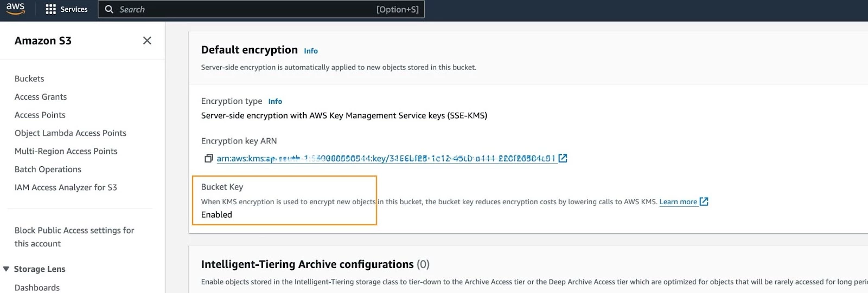The image size is (868, 293).
Task: Click the search magnifier icon
Action: click(109, 9)
